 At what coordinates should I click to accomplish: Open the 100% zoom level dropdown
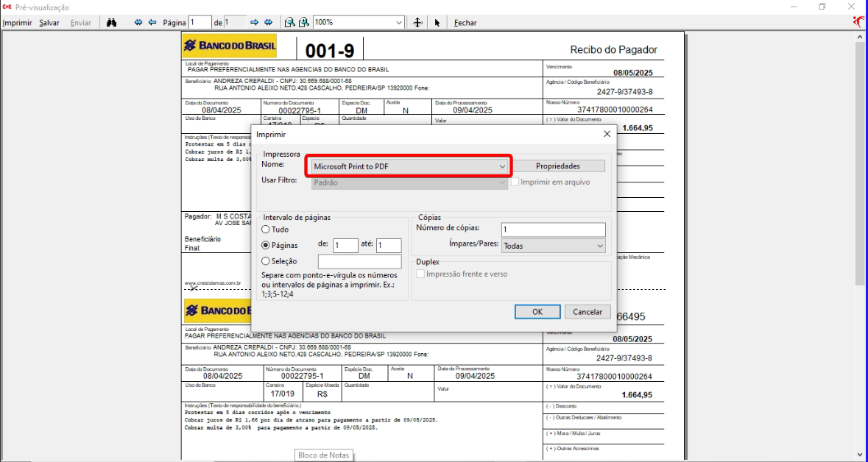click(x=399, y=23)
